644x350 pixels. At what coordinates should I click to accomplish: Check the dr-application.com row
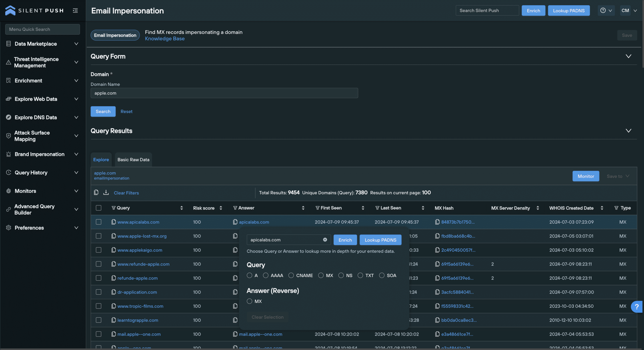tap(99, 292)
